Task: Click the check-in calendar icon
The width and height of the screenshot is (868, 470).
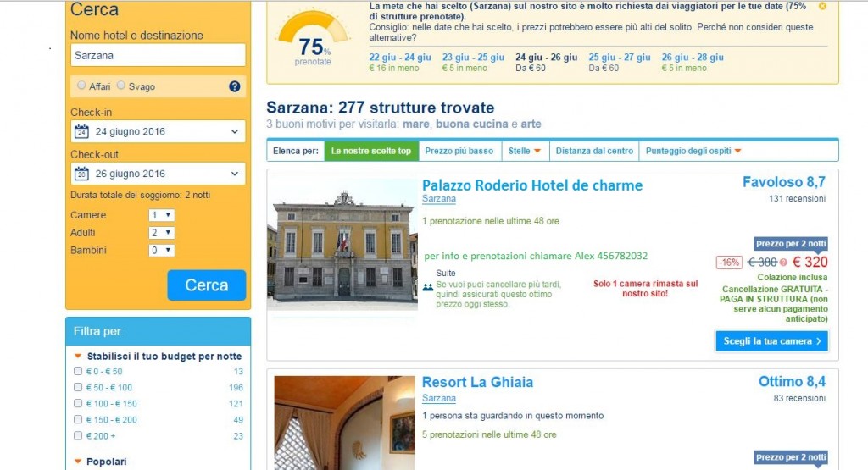Action: pos(81,131)
